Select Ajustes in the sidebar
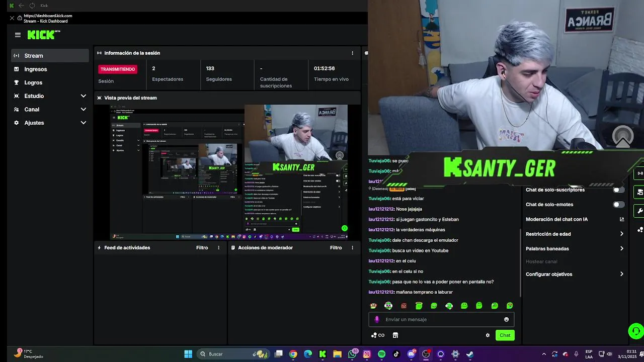Image resolution: width=644 pixels, height=362 pixels. 34,123
